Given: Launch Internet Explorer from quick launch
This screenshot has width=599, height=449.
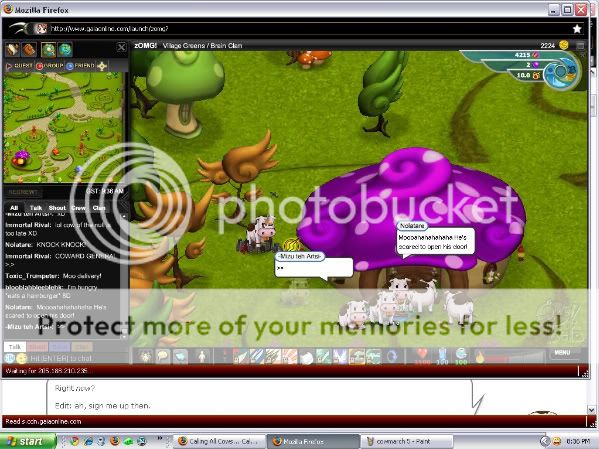Looking at the screenshot, I should click(88, 441).
